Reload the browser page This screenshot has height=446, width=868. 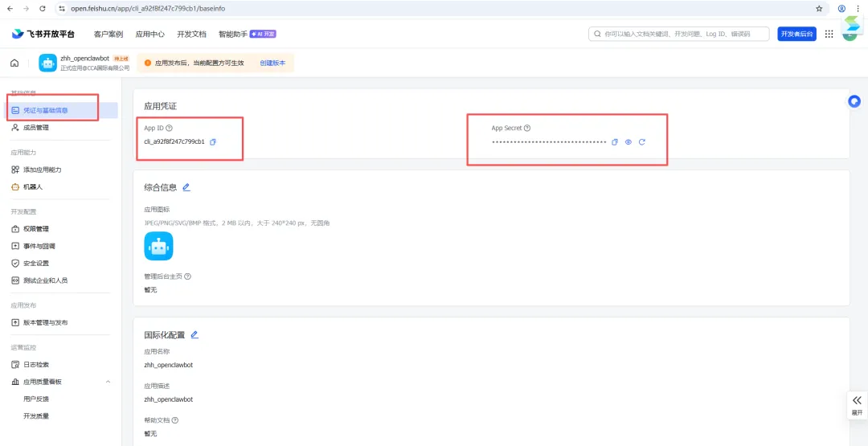43,9
